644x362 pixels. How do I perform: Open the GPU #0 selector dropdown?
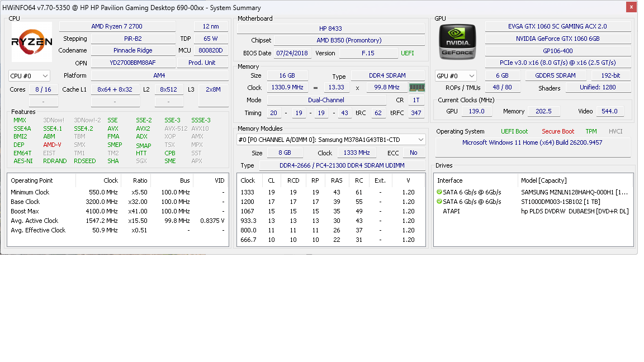coord(456,76)
